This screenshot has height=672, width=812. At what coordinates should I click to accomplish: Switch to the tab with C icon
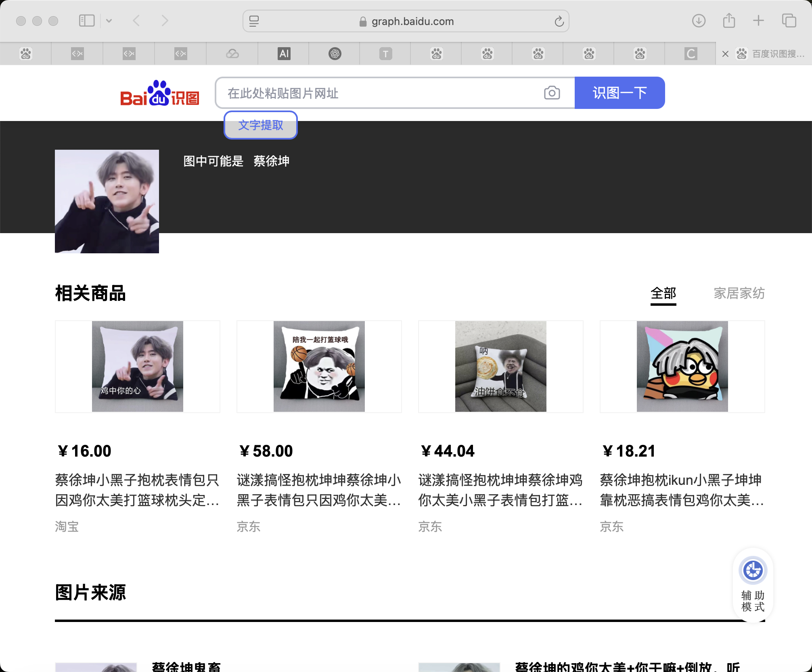(x=691, y=54)
